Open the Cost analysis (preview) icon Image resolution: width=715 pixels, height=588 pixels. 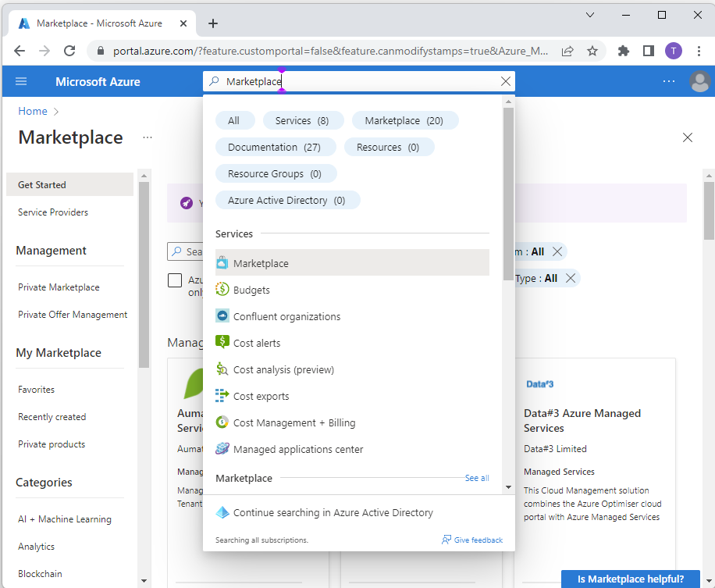coord(222,369)
